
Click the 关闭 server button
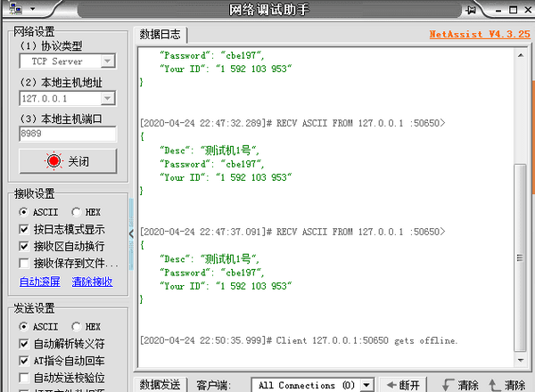pyautogui.click(x=68, y=161)
